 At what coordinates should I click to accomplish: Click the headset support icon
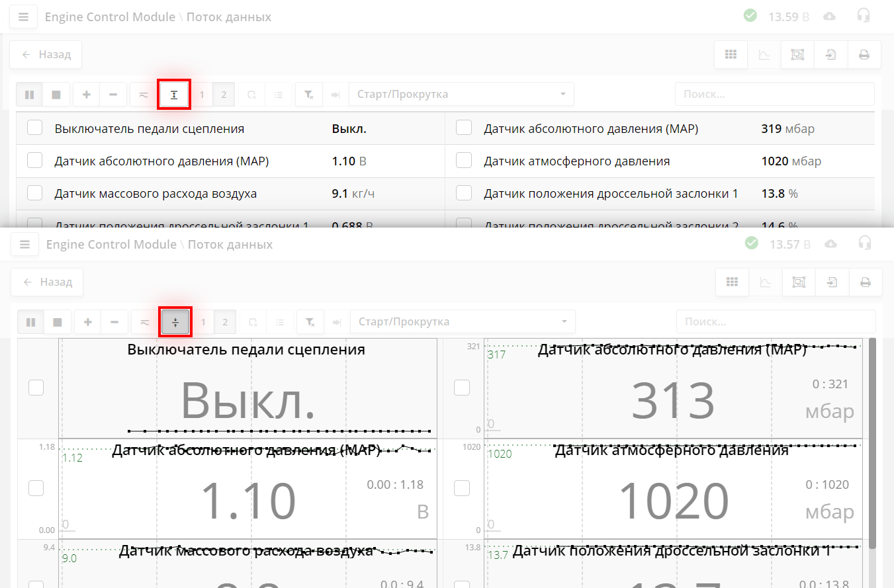[x=864, y=16]
